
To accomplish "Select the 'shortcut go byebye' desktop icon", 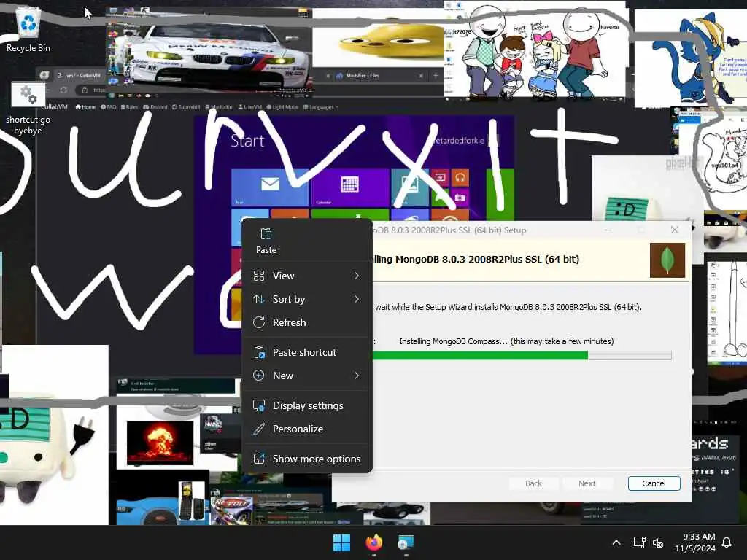I will click(x=28, y=109).
